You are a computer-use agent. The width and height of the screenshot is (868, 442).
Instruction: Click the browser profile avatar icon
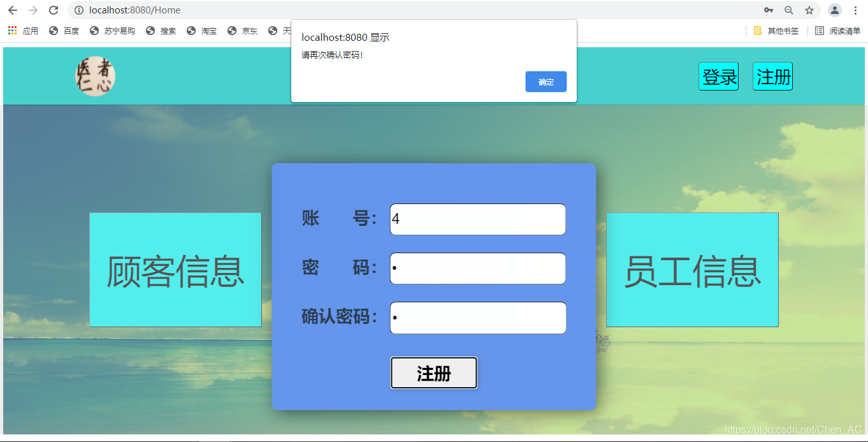pyautogui.click(x=835, y=10)
